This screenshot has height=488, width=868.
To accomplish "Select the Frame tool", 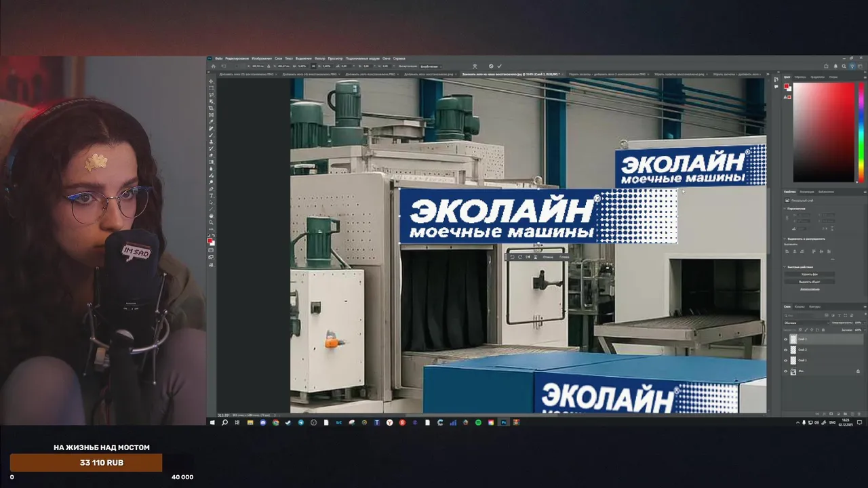I will point(212,117).
